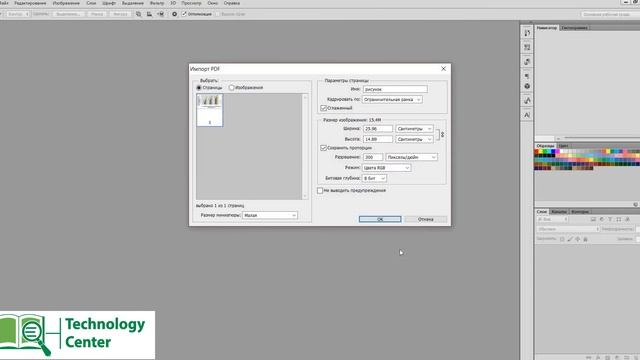
Task: Open height units dropdown Сантиметры
Action: coord(414,139)
